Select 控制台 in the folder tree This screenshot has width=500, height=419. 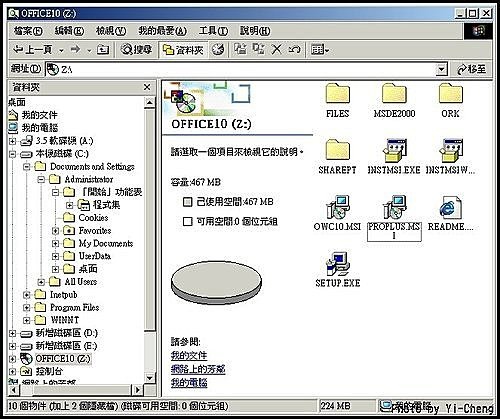coord(49,371)
